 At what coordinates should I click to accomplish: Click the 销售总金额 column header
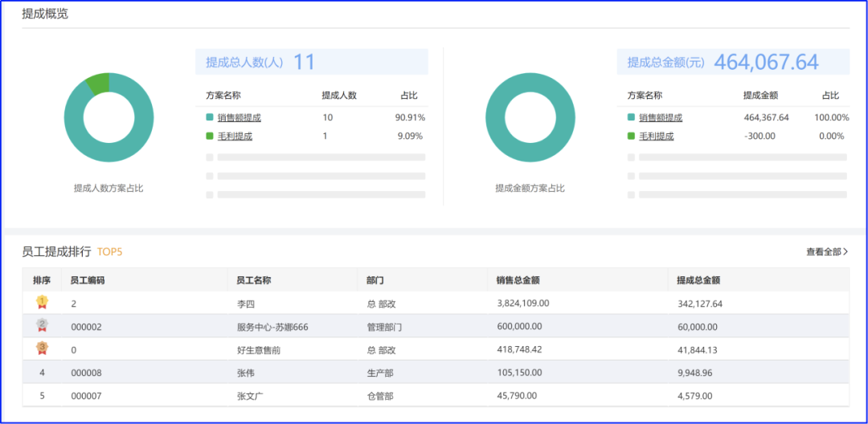518,280
